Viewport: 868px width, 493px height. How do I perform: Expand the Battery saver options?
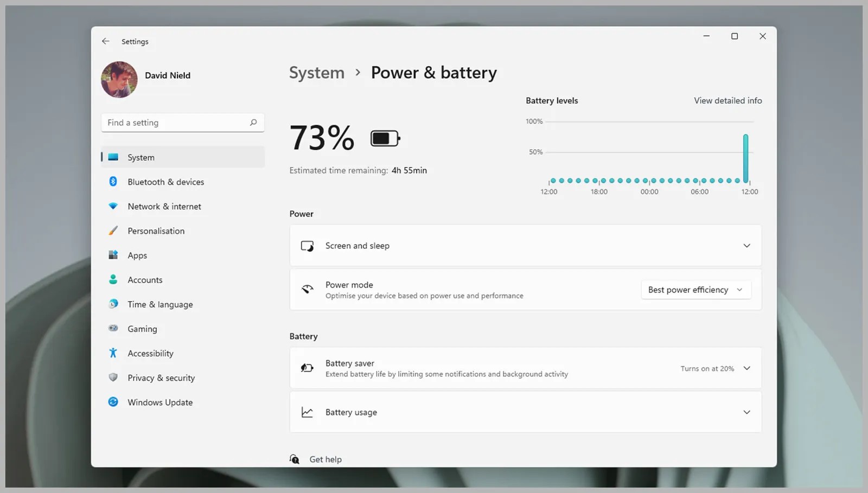click(x=746, y=368)
